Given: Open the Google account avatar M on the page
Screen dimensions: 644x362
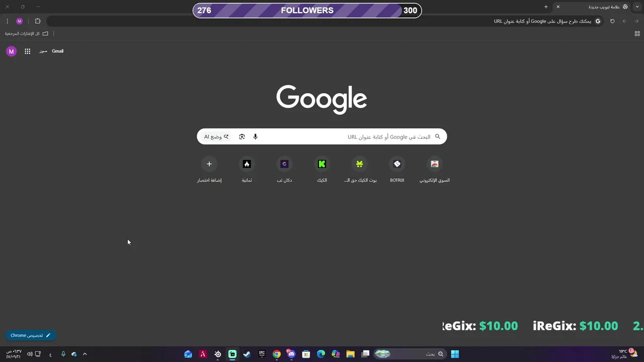Looking at the screenshot, I should 11,51.
